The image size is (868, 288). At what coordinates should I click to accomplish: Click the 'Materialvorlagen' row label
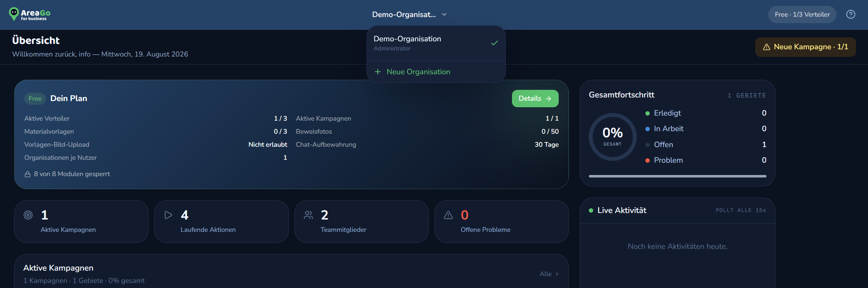click(x=49, y=132)
